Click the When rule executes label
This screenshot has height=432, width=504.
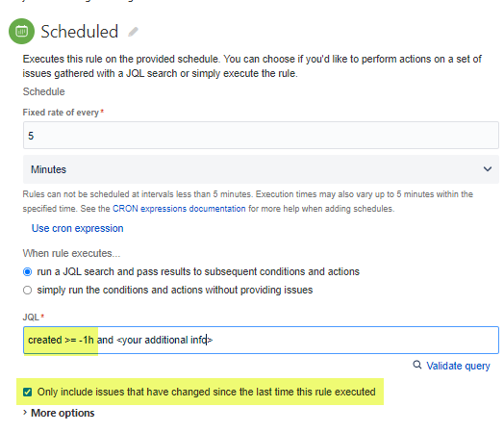71,253
